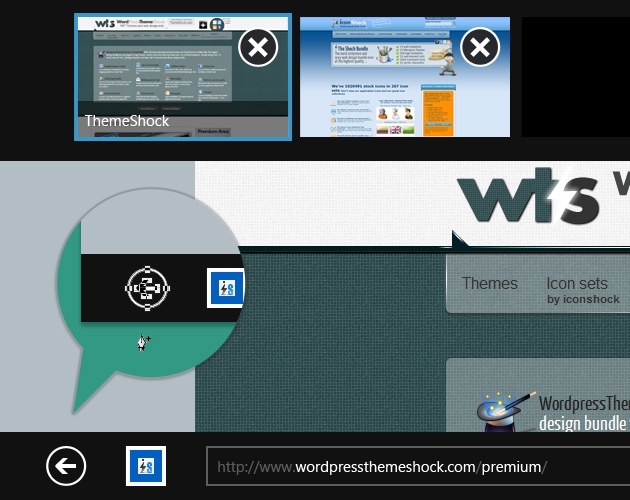This screenshot has height=500, width=630.
Task: Switch to the ThemeShock tab thumbnail
Action: (x=160, y=70)
